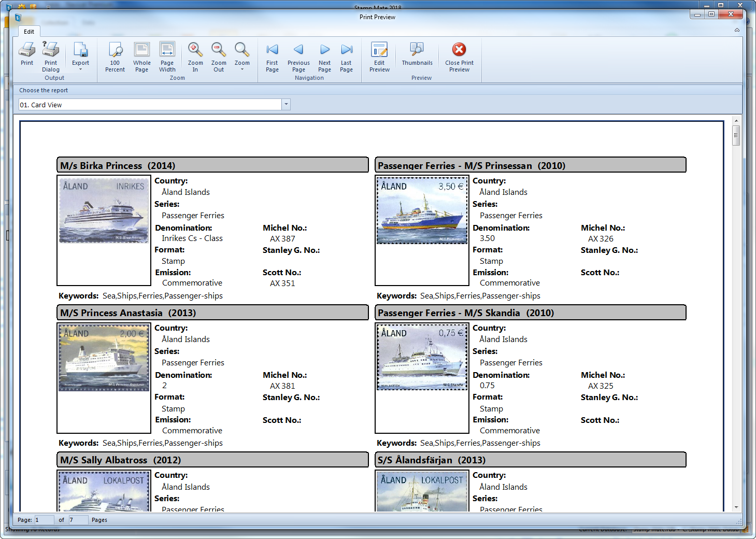Jump to the First Page
This screenshot has height=539, width=756.
(x=272, y=56)
